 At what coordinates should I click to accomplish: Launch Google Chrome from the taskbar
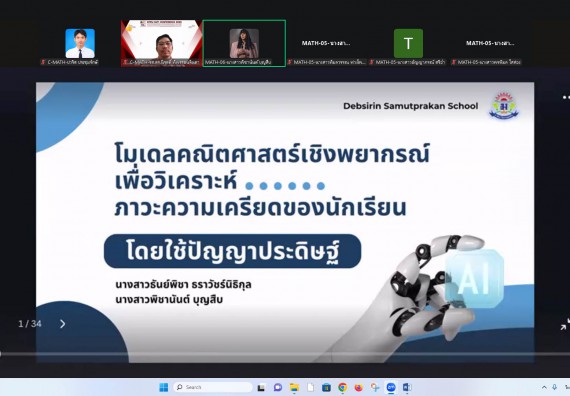(x=342, y=388)
